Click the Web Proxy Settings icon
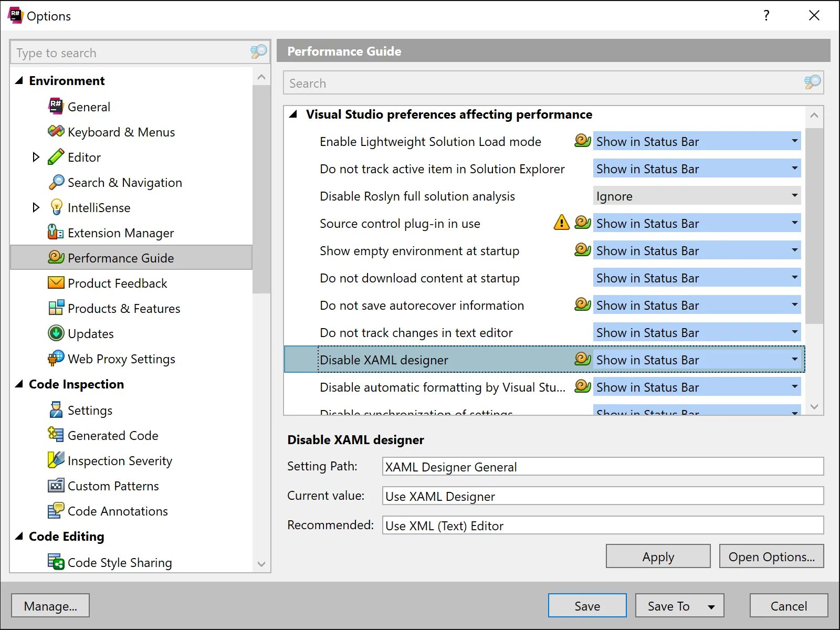 pos(56,358)
